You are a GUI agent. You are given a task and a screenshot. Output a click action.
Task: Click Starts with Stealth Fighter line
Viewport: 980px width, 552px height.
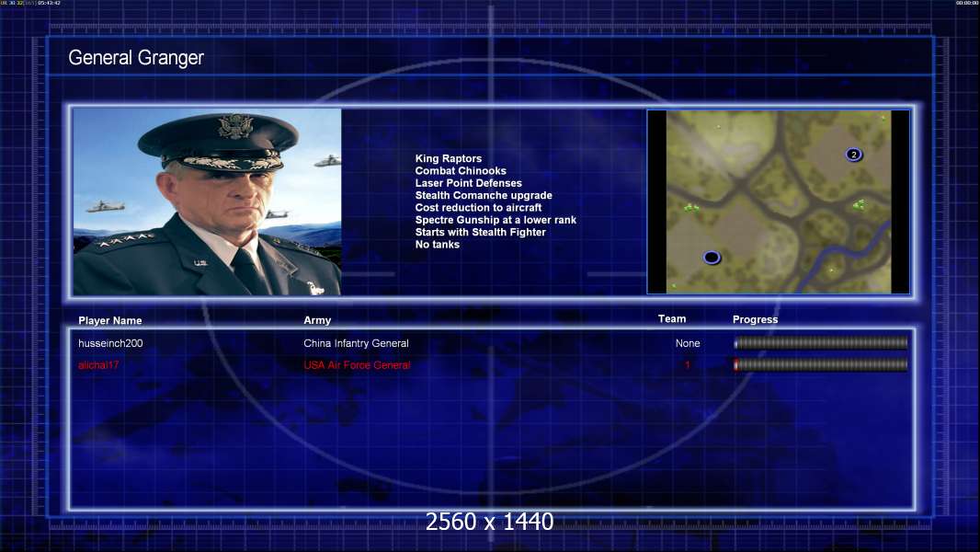point(480,232)
